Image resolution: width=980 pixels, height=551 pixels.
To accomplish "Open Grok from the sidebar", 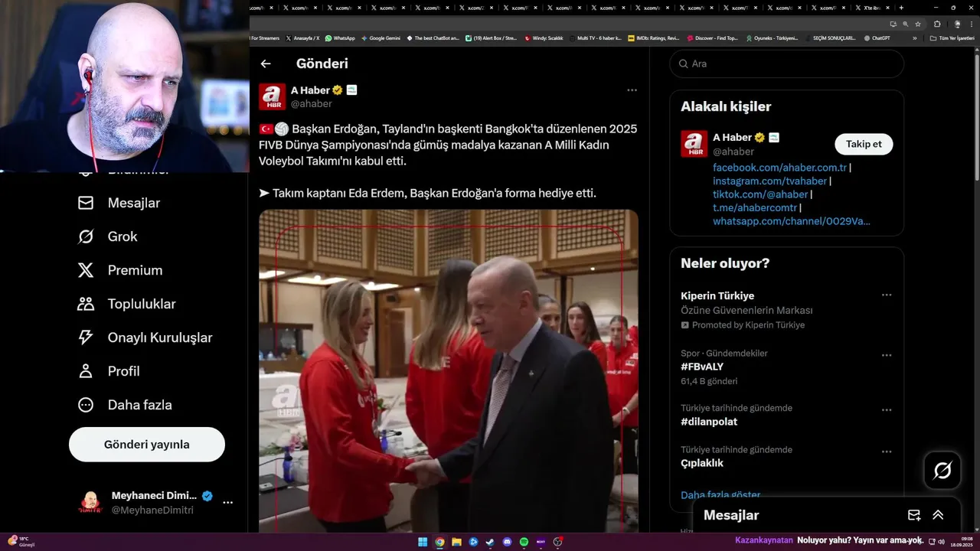I will click(x=107, y=236).
